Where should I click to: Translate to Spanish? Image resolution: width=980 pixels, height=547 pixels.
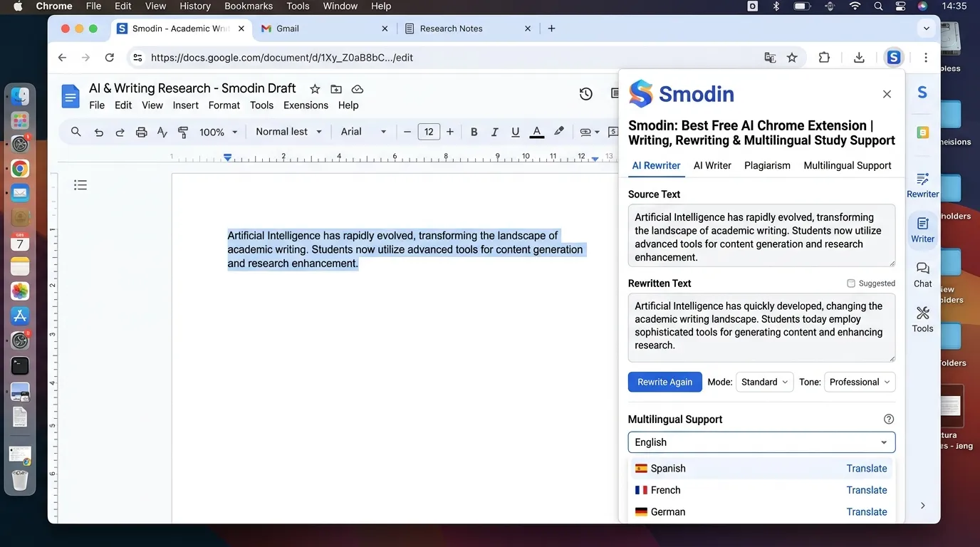[867, 469]
